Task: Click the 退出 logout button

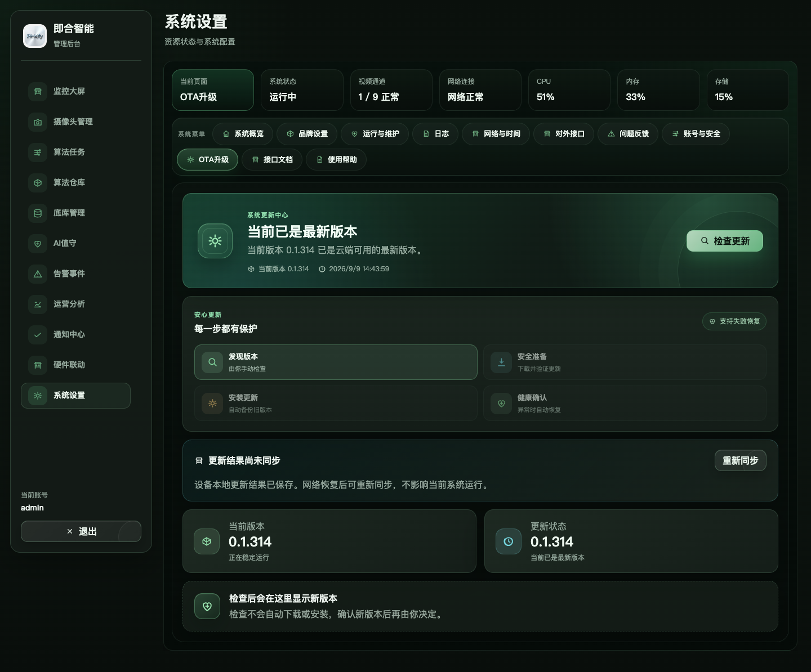Action: point(81,531)
